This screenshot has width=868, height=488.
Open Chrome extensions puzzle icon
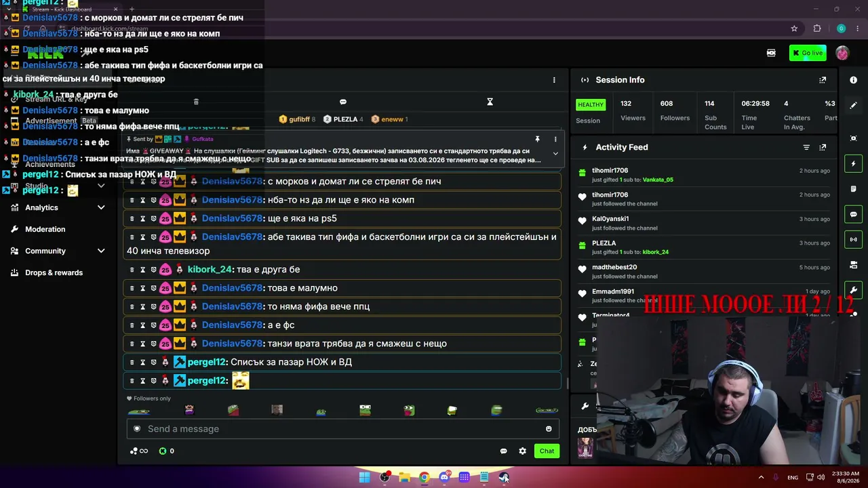click(x=817, y=28)
